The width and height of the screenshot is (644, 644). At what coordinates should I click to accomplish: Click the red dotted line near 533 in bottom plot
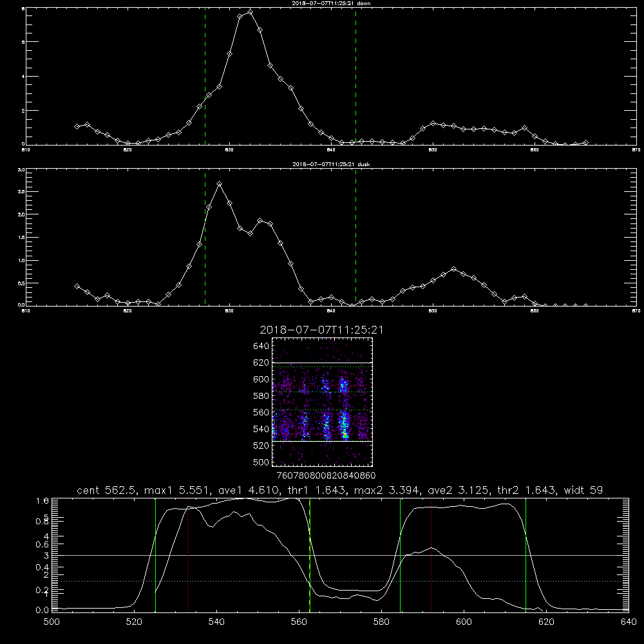(187, 555)
